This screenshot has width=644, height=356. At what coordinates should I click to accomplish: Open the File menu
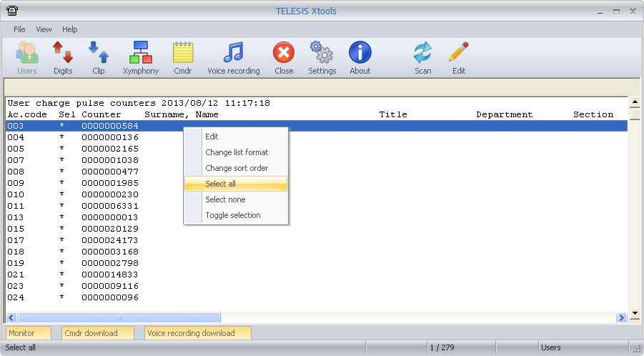[x=19, y=29]
